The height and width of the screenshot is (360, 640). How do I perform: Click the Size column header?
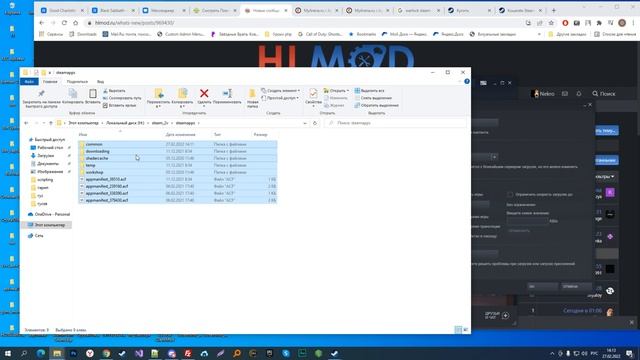point(260,134)
